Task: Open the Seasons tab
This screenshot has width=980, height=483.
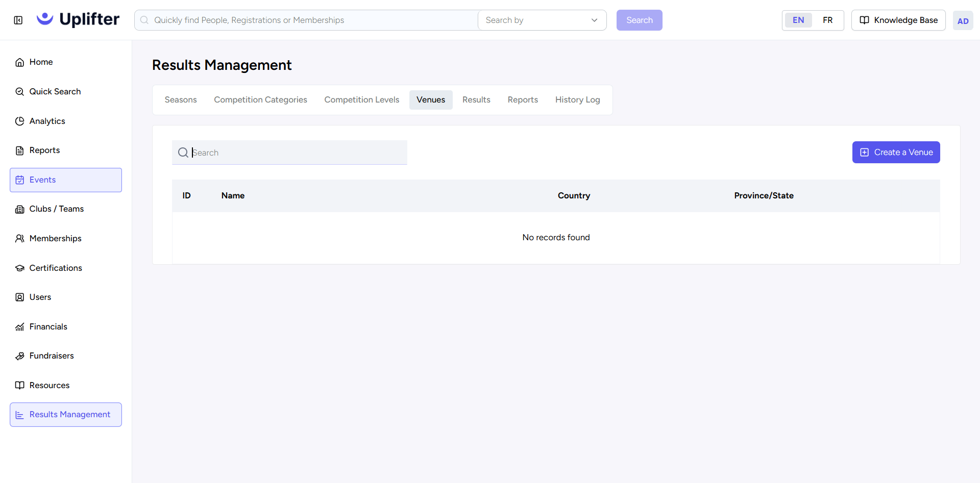Action: pos(181,100)
